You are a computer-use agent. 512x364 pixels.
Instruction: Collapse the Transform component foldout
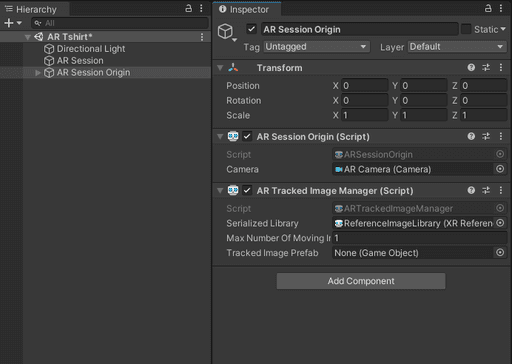pos(220,68)
